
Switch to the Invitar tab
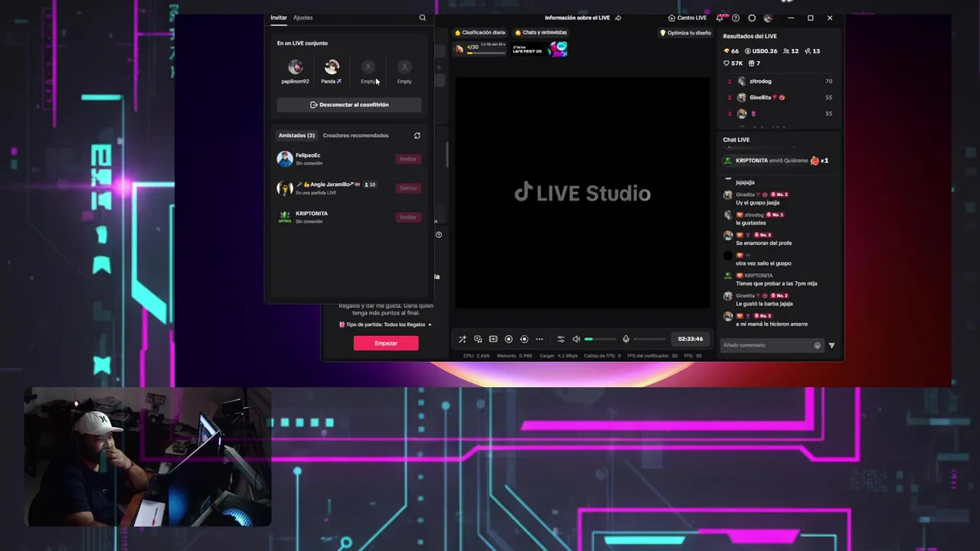click(279, 18)
